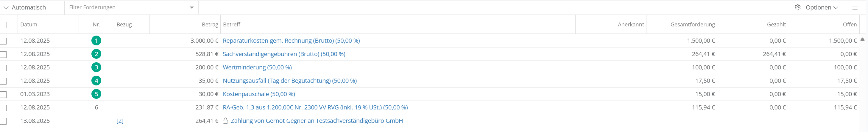Open the hamburger menu at top right

(855, 8)
